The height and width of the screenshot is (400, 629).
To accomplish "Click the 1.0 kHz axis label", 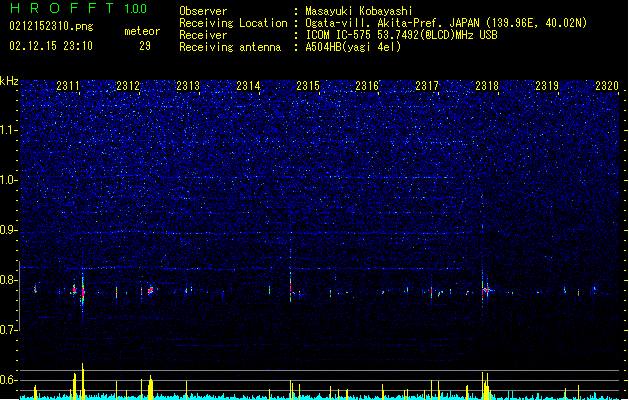I will tap(8, 180).
